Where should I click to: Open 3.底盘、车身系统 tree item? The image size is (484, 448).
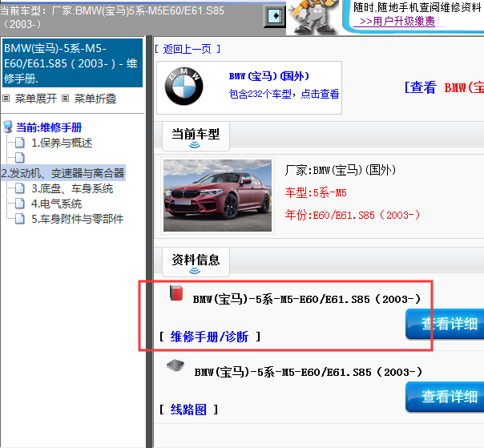tap(72, 188)
